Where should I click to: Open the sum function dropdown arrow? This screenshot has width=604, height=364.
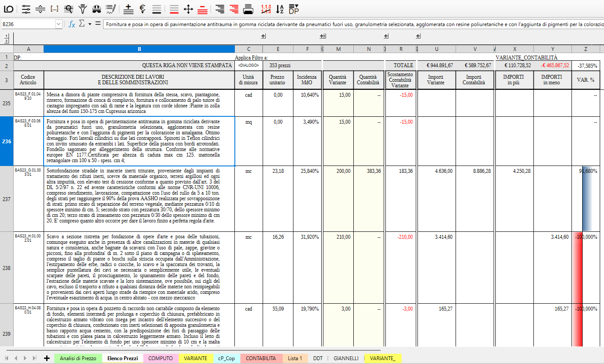pyautogui.click(x=90, y=24)
